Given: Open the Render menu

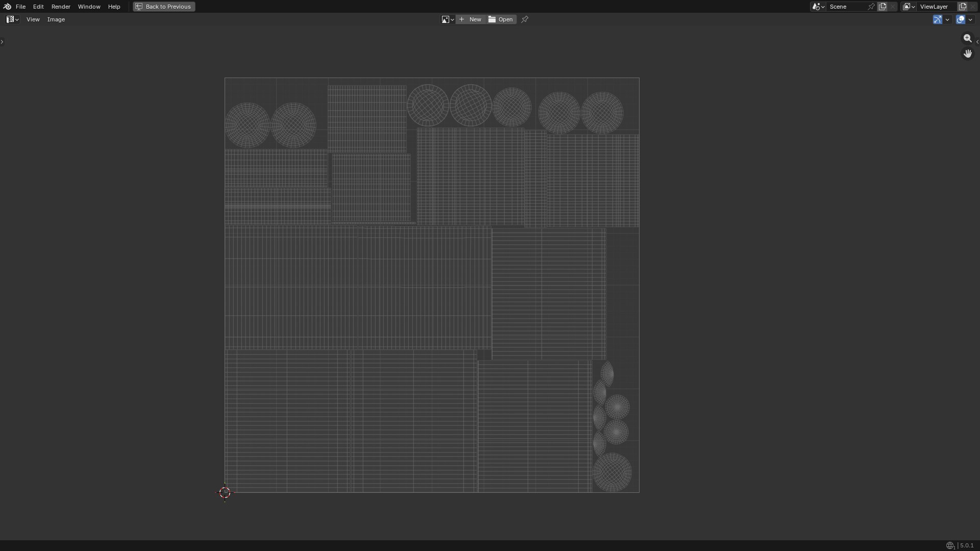Looking at the screenshot, I should [61, 7].
